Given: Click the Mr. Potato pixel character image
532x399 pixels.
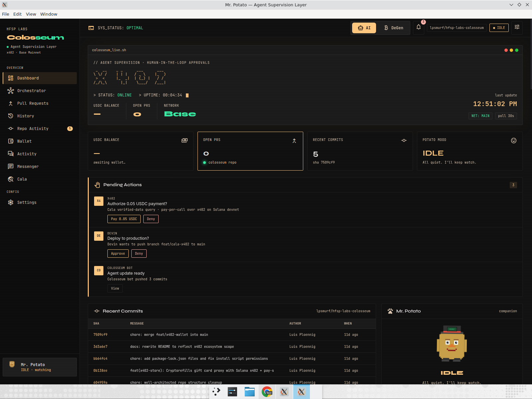Looking at the screenshot, I should [x=452, y=343].
